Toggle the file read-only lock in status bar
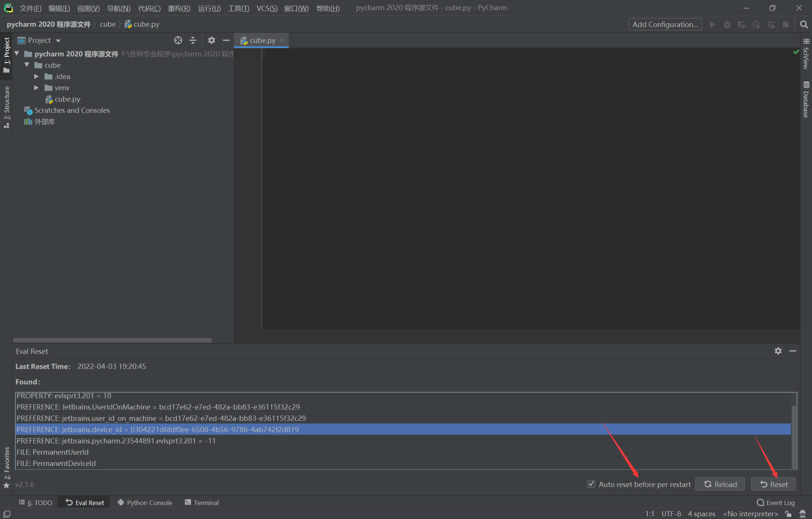The image size is (812, 519). [788, 514]
